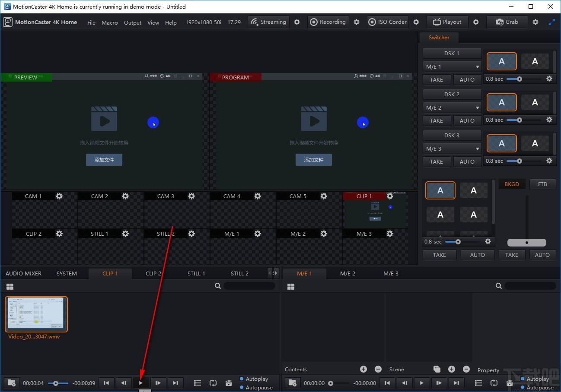Click the transition T-bar fader handle
Screen dimensions: 561x392
(x=526, y=243)
